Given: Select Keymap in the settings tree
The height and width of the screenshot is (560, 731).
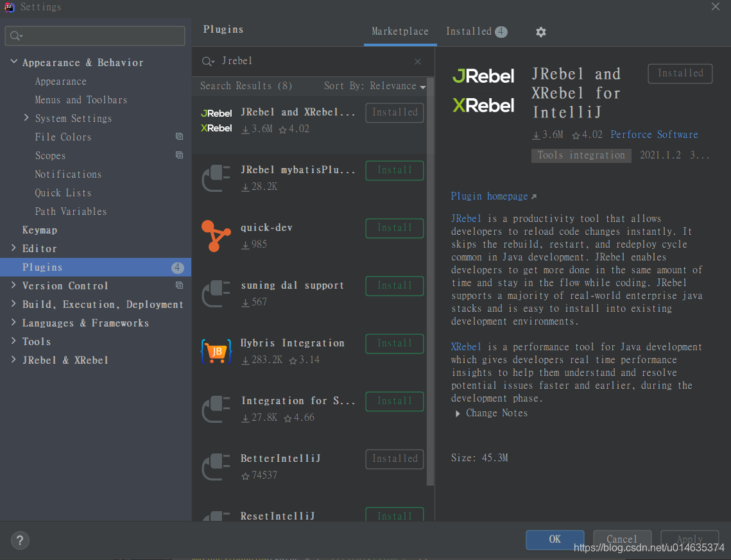Looking at the screenshot, I should click(40, 230).
